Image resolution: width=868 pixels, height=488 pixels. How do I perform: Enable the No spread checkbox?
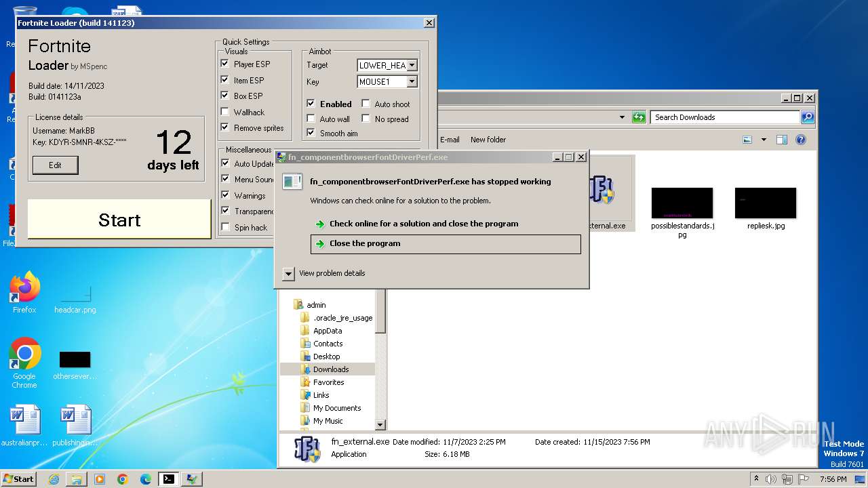tap(366, 119)
